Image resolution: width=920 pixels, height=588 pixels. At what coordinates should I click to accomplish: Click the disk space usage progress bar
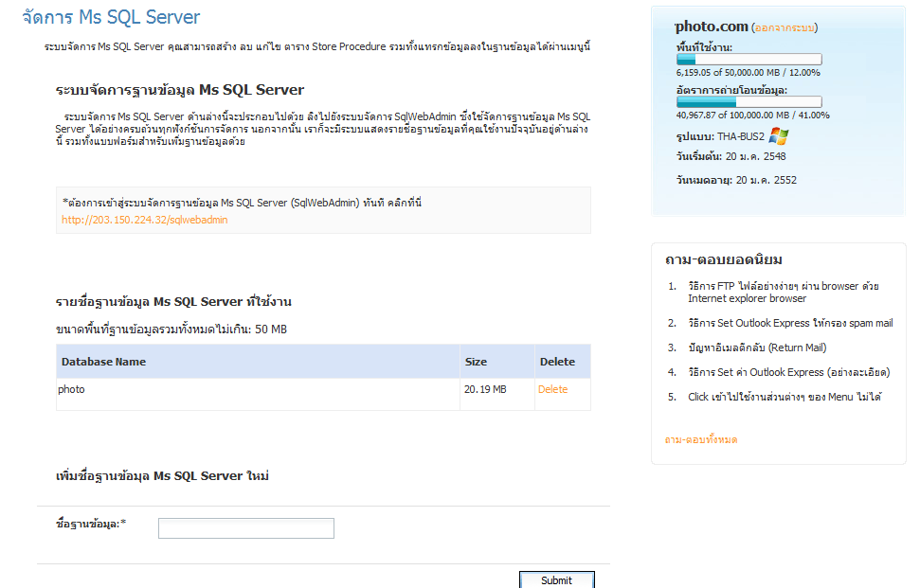[749, 60]
